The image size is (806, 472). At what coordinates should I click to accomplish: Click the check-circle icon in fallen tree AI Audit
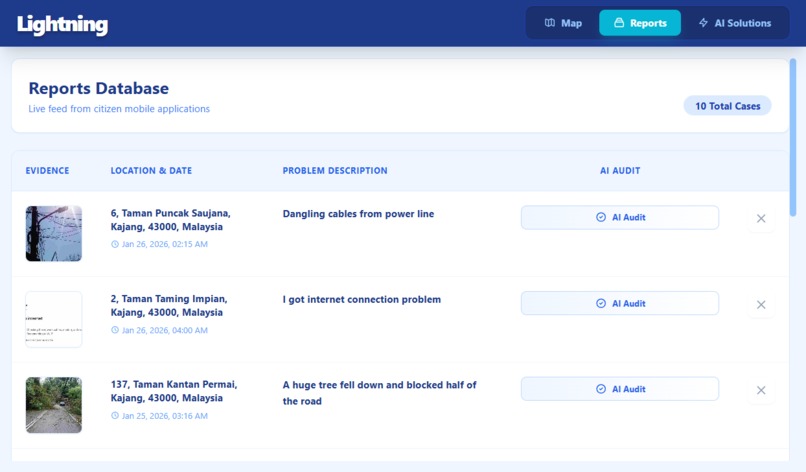(601, 389)
